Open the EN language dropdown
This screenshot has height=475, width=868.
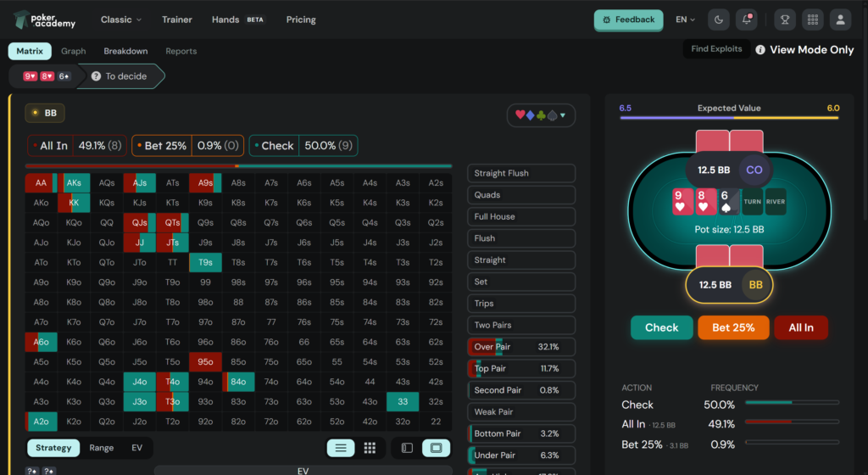(x=685, y=20)
